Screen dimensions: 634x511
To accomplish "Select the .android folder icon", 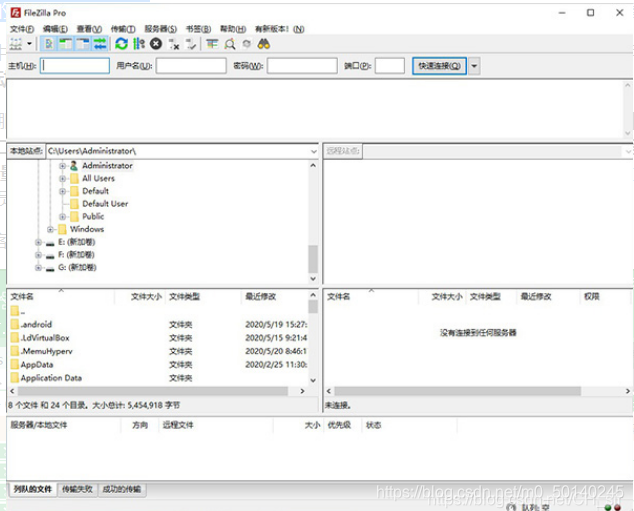I will point(15,324).
